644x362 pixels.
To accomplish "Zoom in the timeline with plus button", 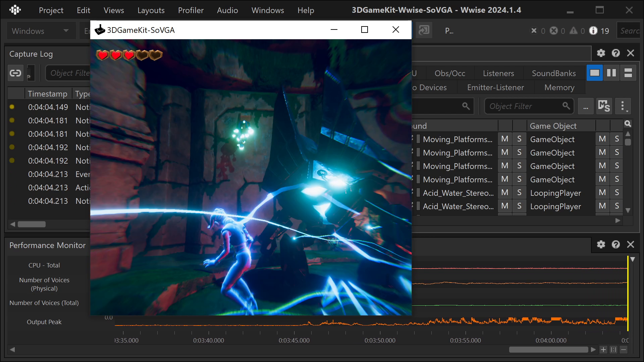I will (603, 350).
